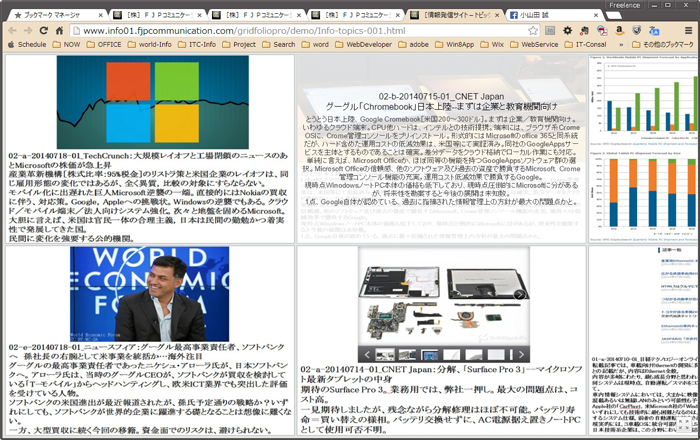Select the third Surface gallery thumbnail
Viewport: 700px width, 440px height.
coord(429,355)
